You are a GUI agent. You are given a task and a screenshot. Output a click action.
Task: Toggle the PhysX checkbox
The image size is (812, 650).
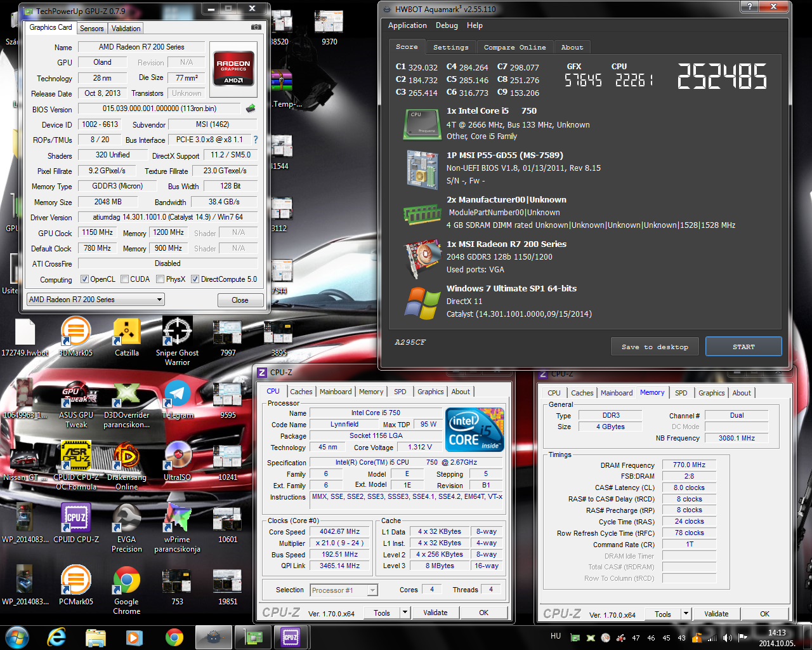160,279
